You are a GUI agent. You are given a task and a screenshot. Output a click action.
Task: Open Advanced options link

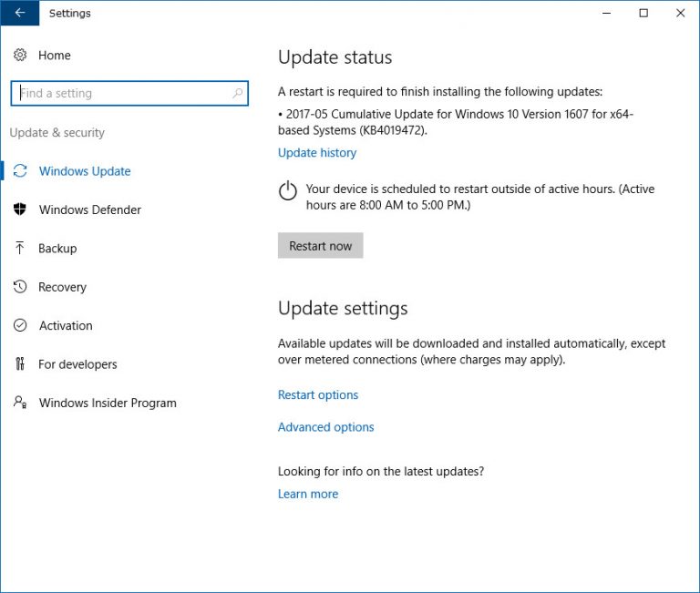(326, 427)
